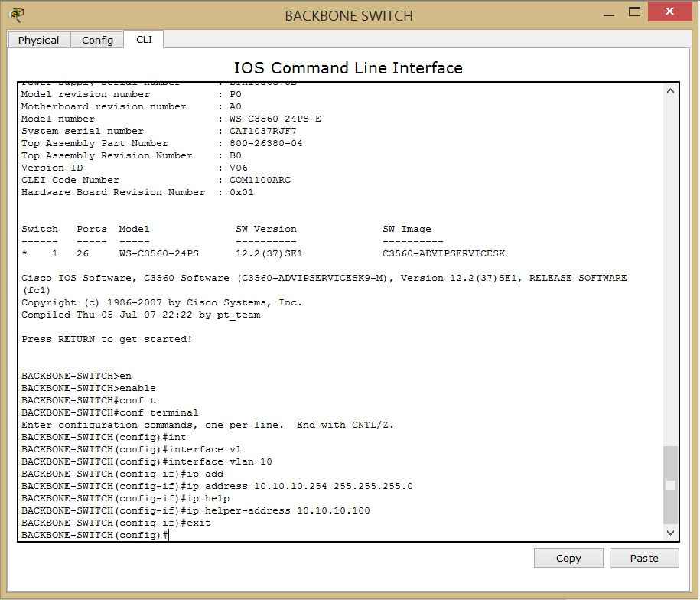Click the SW Image value 'C3560-ADVIPSERVICESK'
Screen dimensions: 700x600
444,253
